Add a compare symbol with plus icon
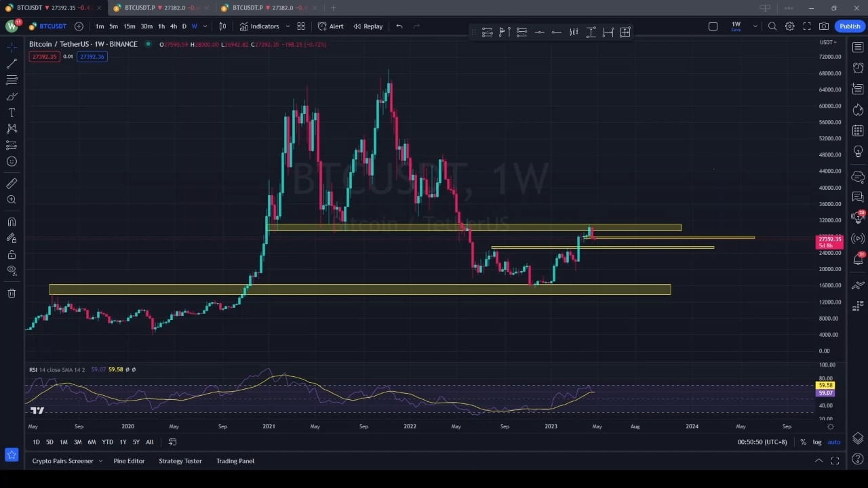The width and height of the screenshot is (868, 488). coord(79,26)
